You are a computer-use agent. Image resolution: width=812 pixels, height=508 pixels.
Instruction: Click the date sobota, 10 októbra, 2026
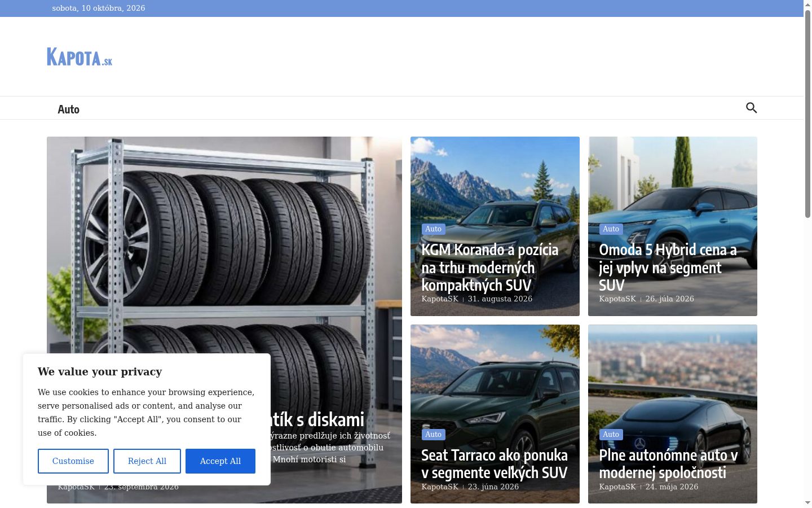click(99, 8)
